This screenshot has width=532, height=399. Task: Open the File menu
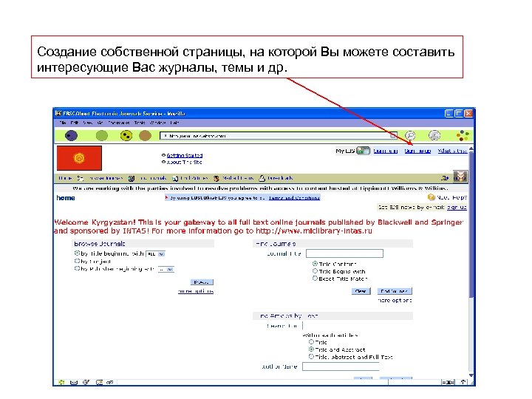63,123
